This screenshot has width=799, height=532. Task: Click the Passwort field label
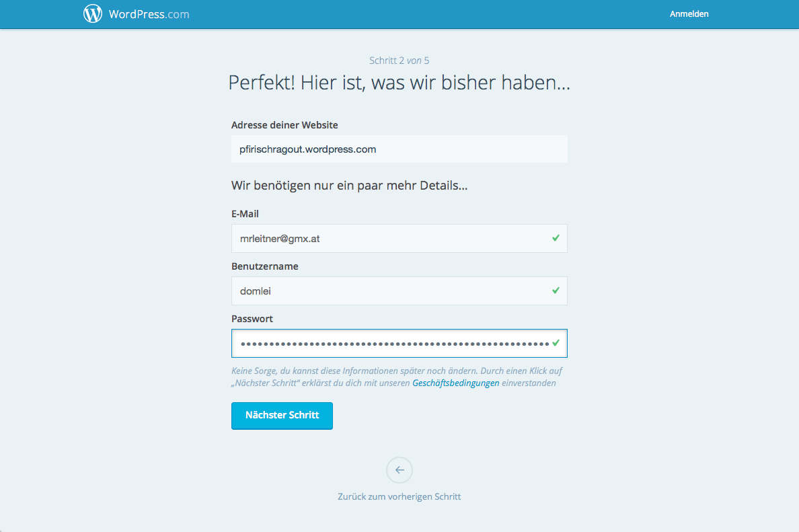(x=252, y=319)
